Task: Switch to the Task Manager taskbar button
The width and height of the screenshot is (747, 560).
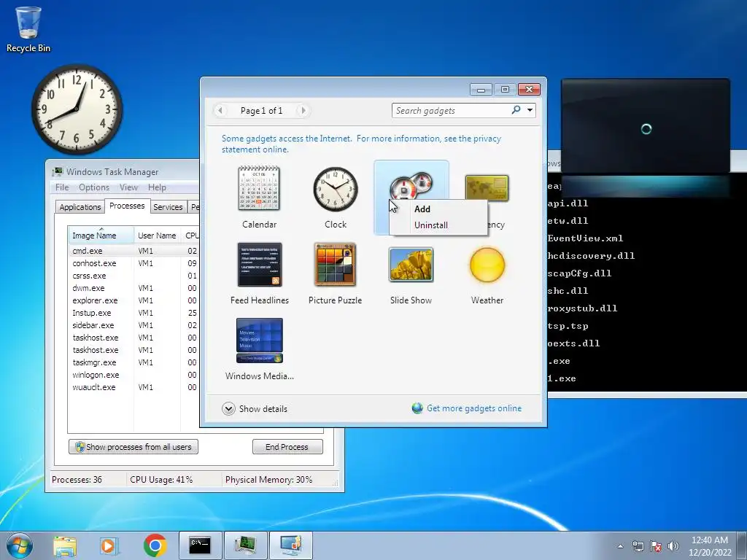Action: (245, 545)
